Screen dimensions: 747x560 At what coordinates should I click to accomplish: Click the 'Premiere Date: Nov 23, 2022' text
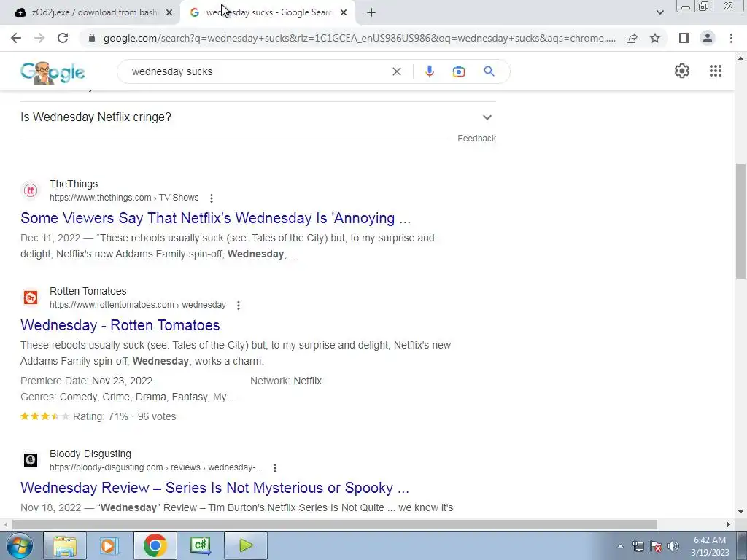[x=86, y=381]
